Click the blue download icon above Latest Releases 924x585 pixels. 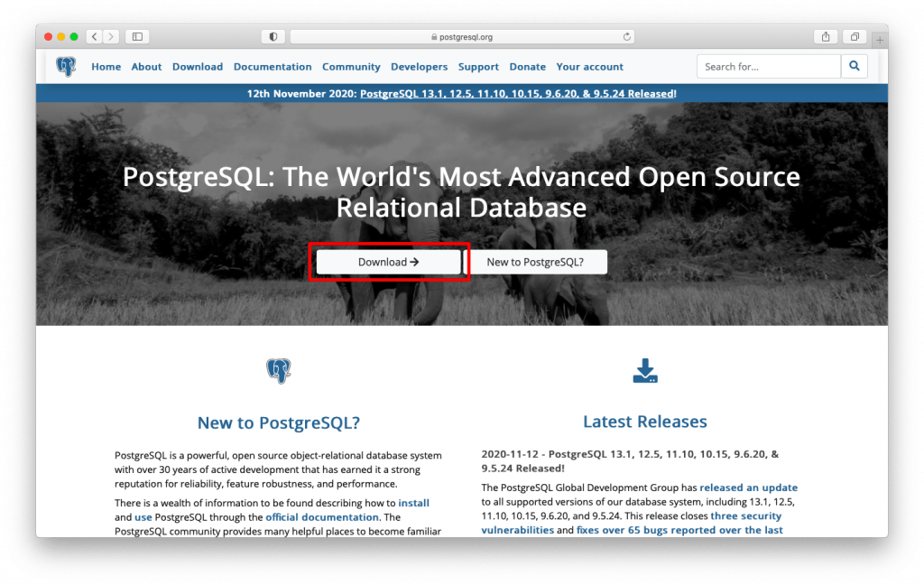(x=645, y=371)
